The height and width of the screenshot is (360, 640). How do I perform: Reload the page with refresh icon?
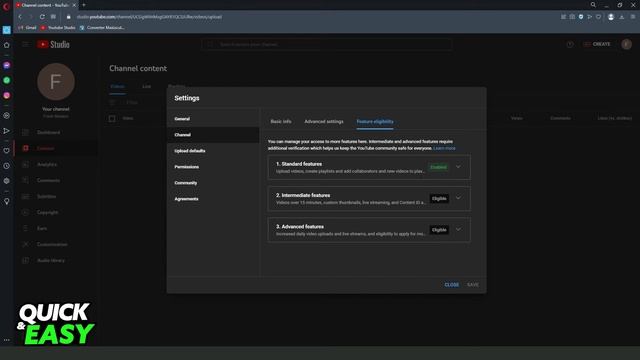[42, 17]
